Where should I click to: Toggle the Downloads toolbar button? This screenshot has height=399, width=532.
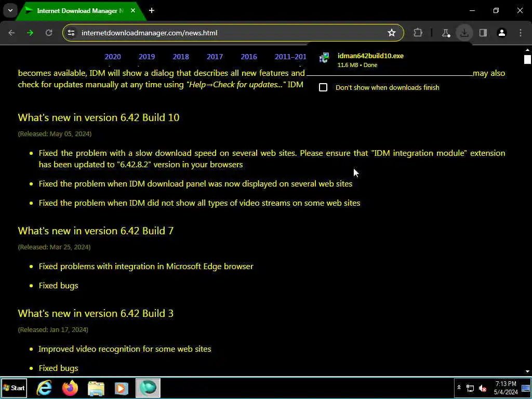tap(464, 33)
